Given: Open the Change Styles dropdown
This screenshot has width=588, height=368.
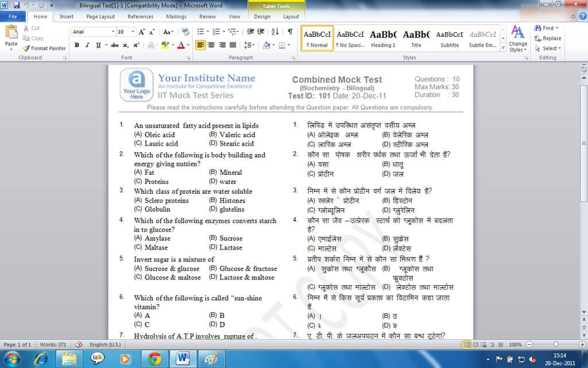Looking at the screenshot, I should [518, 39].
